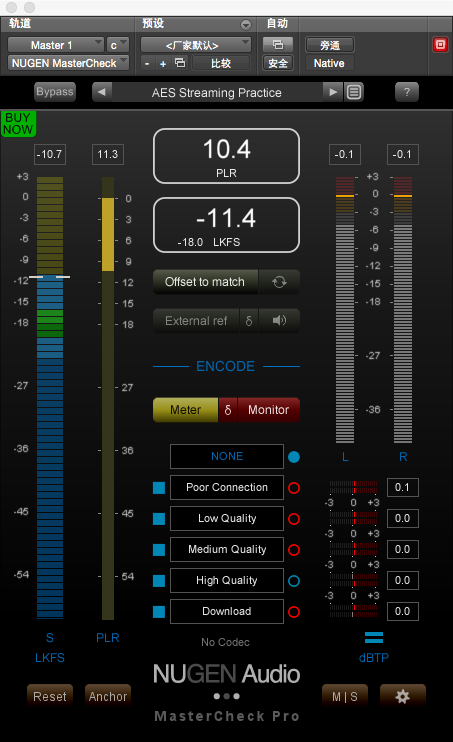Image resolution: width=453 pixels, height=742 pixels.
Task: Select the Low Quality radio circle
Action: [294, 519]
